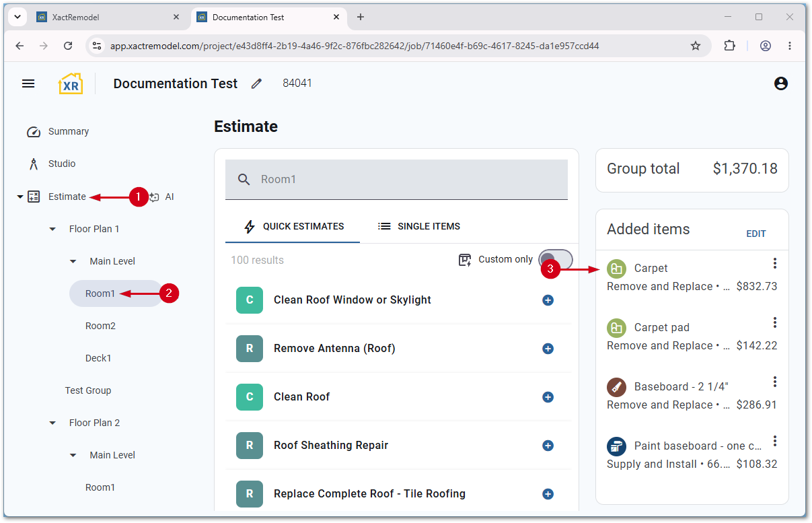
Task: Collapse Floor Plan 2 node
Action: coord(53,423)
